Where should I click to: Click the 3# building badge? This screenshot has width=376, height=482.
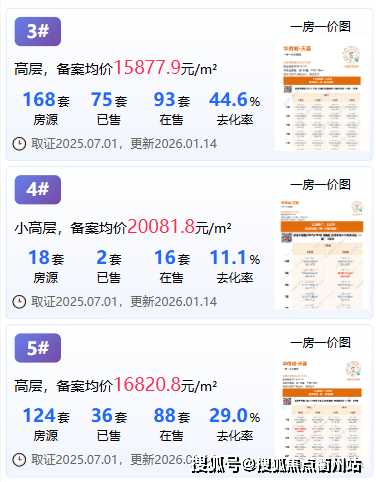coord(38,31)
